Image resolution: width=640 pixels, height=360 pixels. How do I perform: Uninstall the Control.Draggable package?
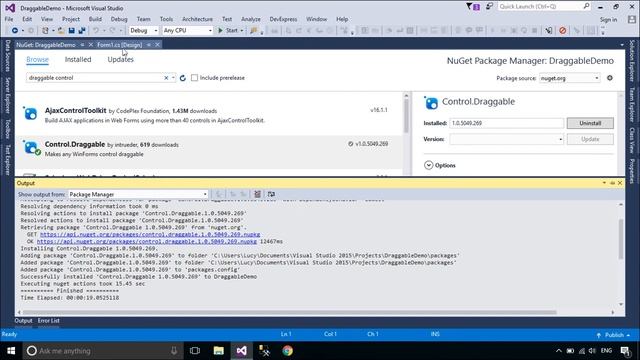[x=590, y=123]
